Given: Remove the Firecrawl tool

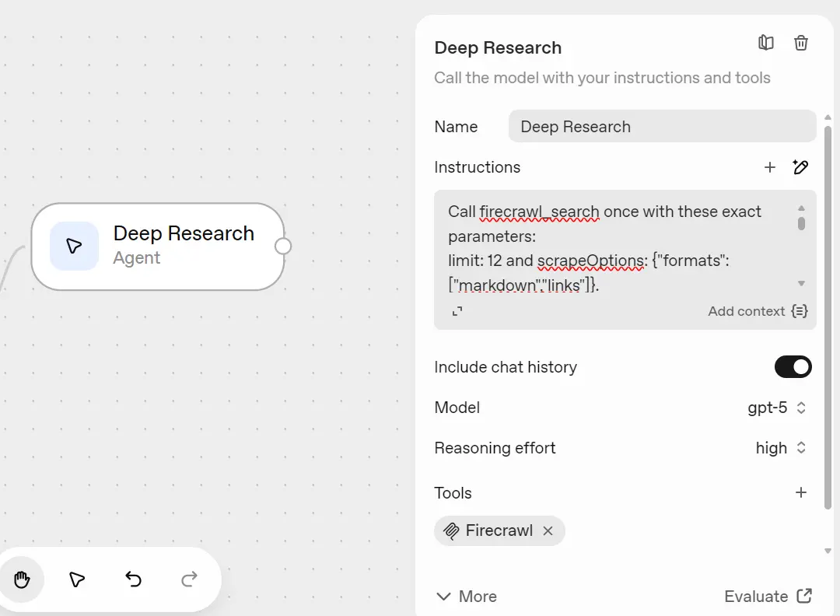Looking at the screenshot, I should (548, 530).
